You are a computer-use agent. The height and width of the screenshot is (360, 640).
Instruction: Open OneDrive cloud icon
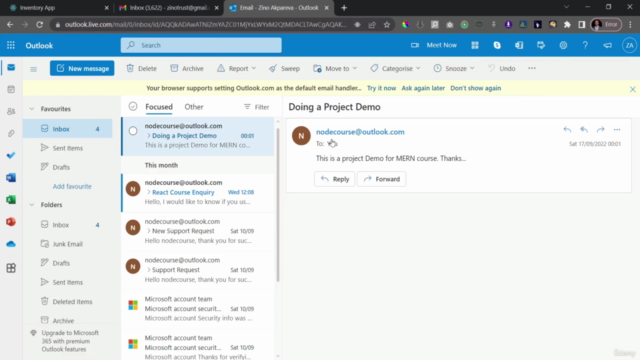[11, 244]
